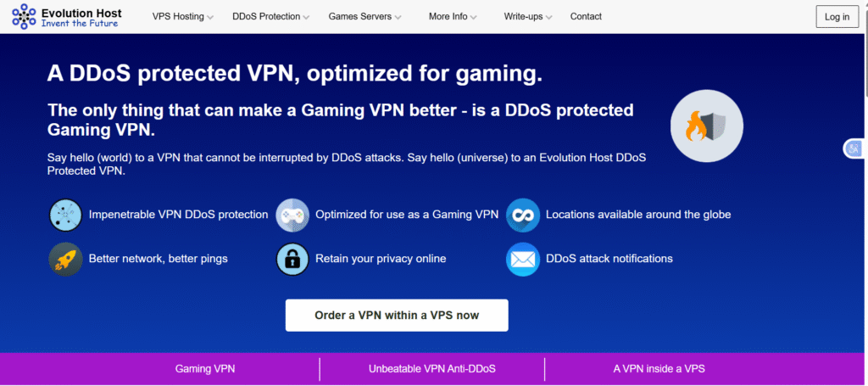Click the Evolution Host logo icon
868x386 pixels.
coord(24,16)
